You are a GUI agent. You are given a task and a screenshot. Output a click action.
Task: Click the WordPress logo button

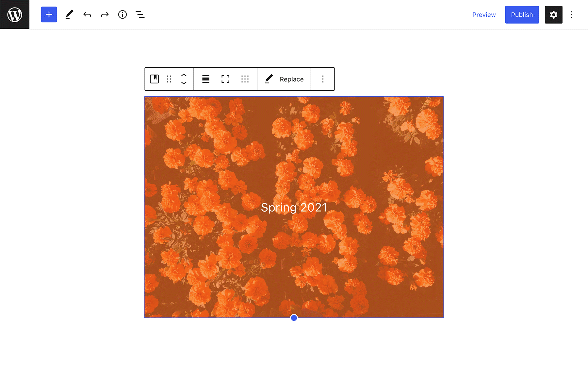point(15,14)
